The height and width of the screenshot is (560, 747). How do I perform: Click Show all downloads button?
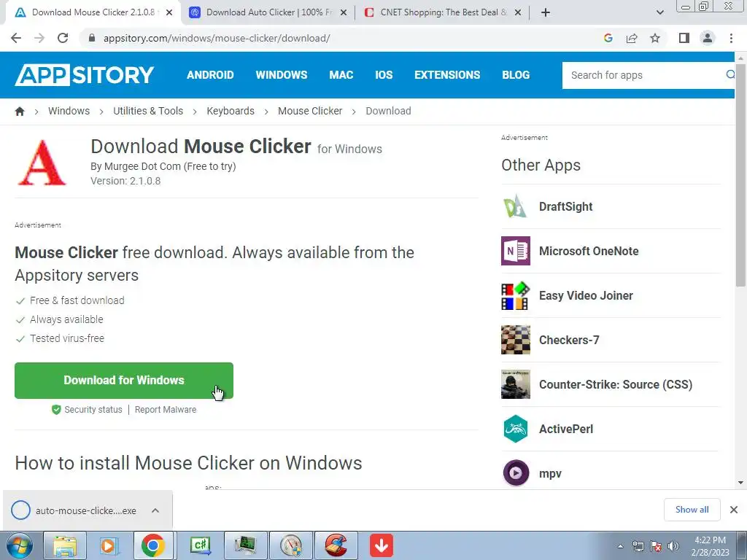pos(692,510)
